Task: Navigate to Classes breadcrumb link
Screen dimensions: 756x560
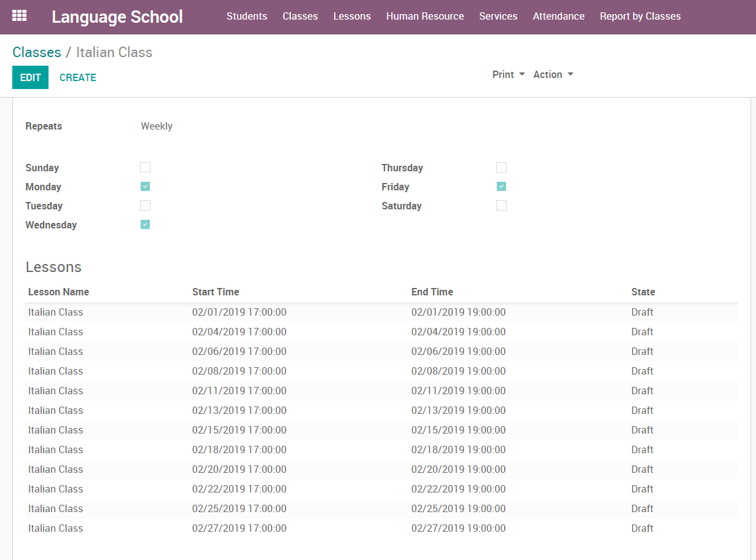Action: click(x=37, y=52)
